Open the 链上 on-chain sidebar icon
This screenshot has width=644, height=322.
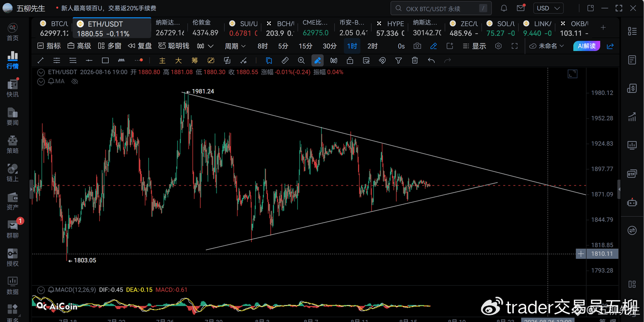pos(13,173)
